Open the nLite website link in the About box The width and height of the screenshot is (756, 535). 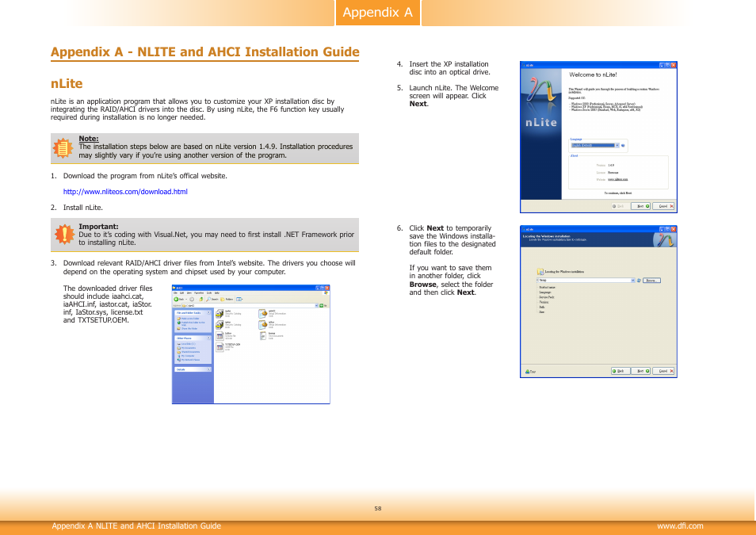click(617, 179)
